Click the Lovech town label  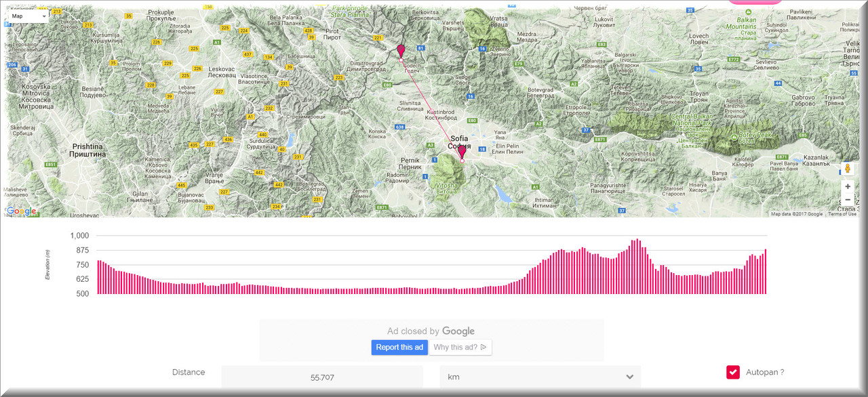coord(698,39)
